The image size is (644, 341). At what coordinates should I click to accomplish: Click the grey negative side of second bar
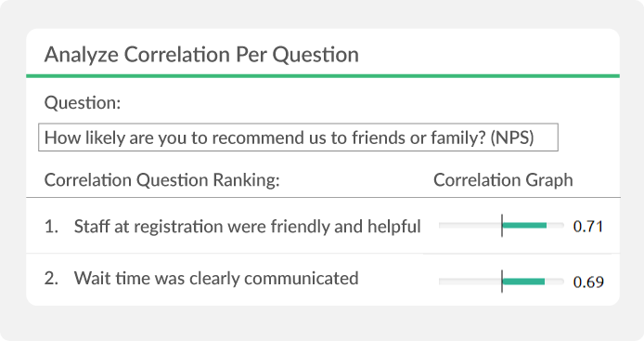click(x=470, y=282)
